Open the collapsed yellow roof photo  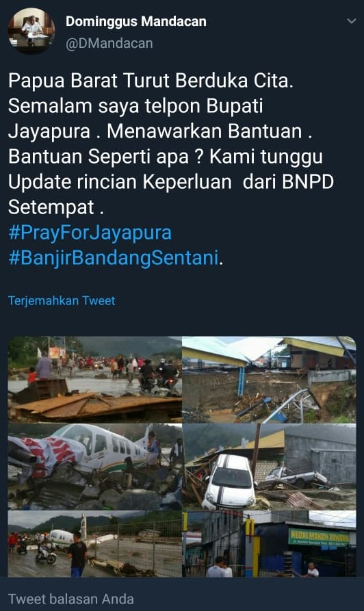tap(270, 380)
